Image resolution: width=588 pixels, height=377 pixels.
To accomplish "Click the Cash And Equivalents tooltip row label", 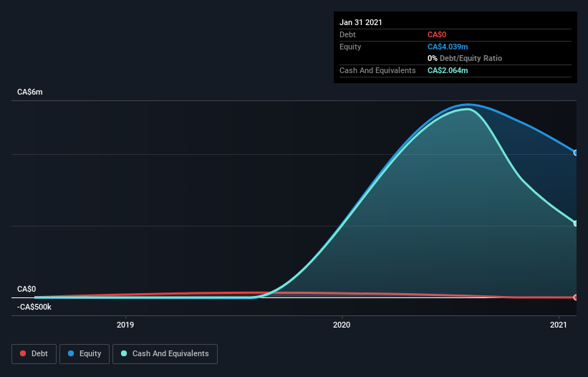I will pyautogui.click(x=377, y=70).
